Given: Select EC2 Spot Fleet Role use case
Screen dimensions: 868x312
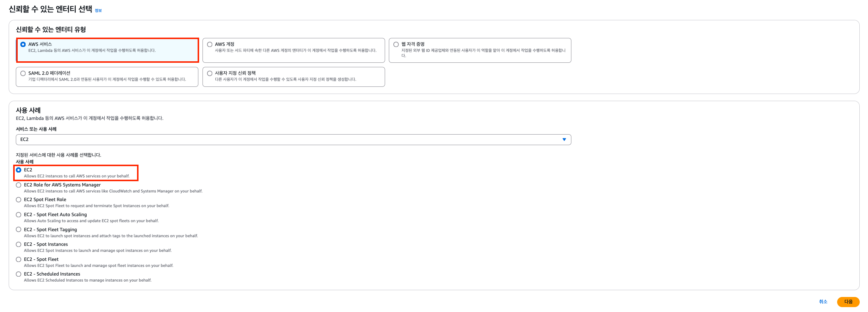Looking at the screenshot, I should click(18, 200).
